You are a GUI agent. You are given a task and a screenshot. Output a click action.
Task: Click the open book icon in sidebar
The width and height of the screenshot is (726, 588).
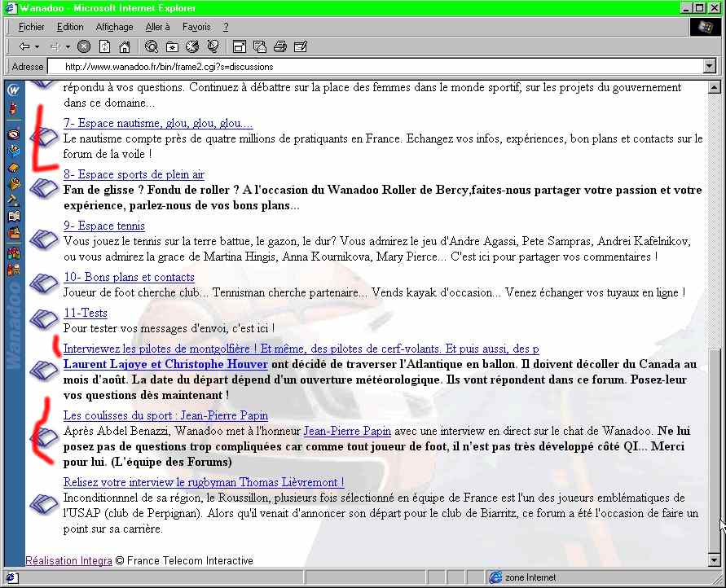14,216
